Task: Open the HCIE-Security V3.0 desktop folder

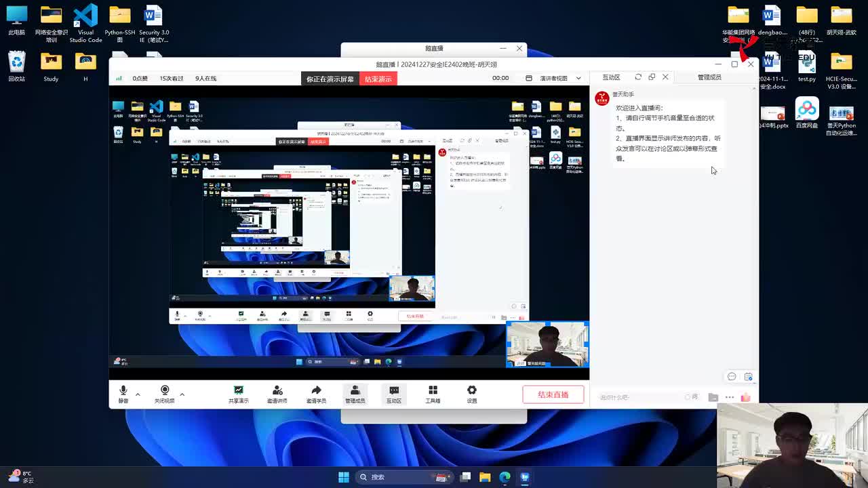Action: 842,71
